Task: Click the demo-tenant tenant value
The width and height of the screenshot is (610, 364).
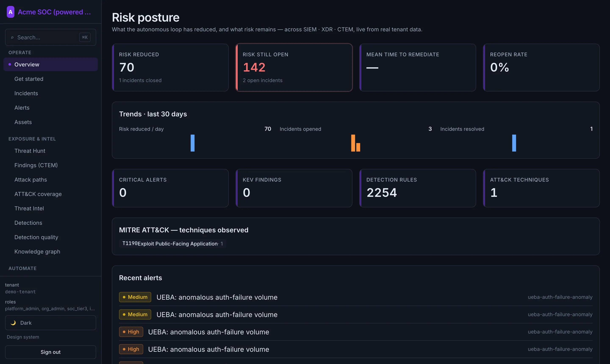Action: [x=20, y=292]
